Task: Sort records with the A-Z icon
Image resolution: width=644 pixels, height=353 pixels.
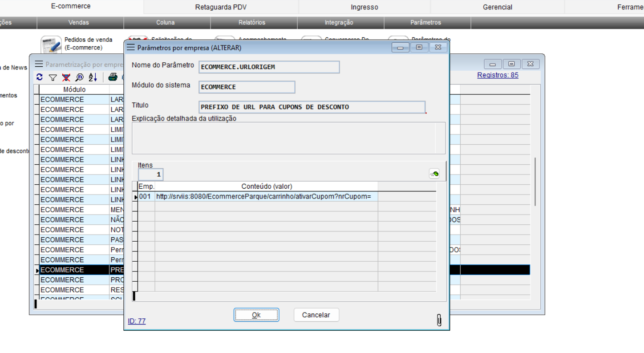Action: click(93, 77)
